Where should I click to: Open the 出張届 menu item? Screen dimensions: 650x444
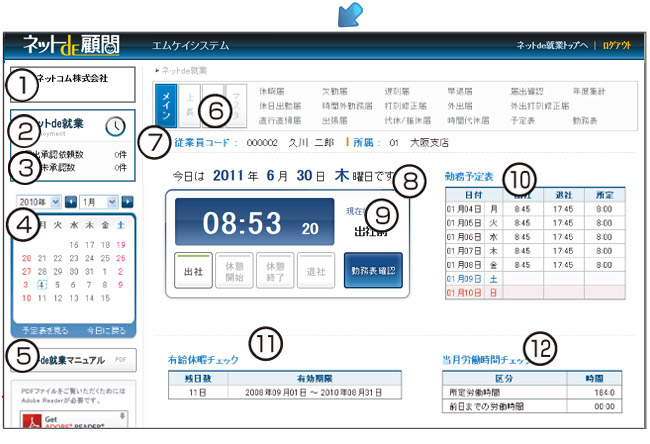[335, 121]
